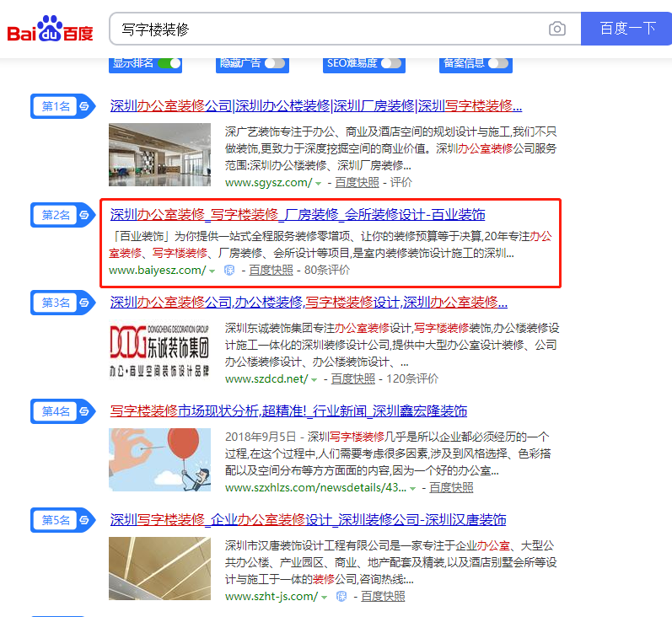
Task: Expand dropdown arrow after www.szdcd.net/
Action: click(314, 379)
